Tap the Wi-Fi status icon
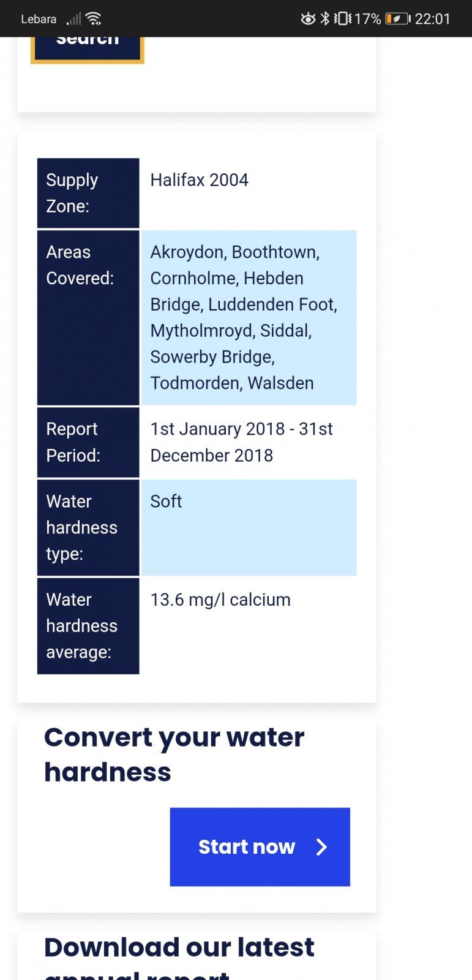Viewport: 472px width, 980px height. (x=94, y=18)
